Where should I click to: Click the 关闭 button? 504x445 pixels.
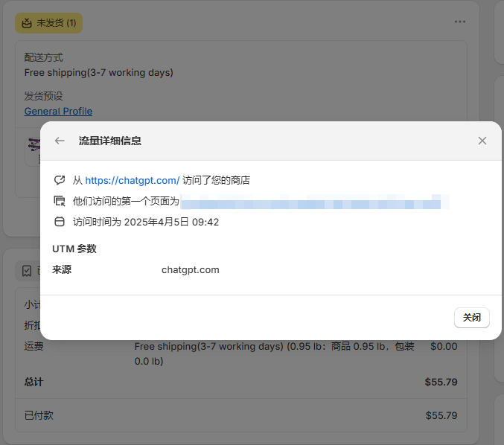point(471,318)
